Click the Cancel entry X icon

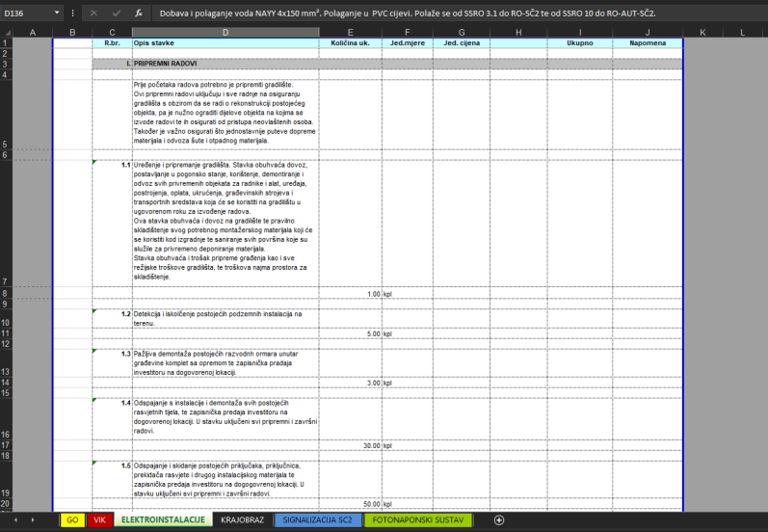point(93,13)
